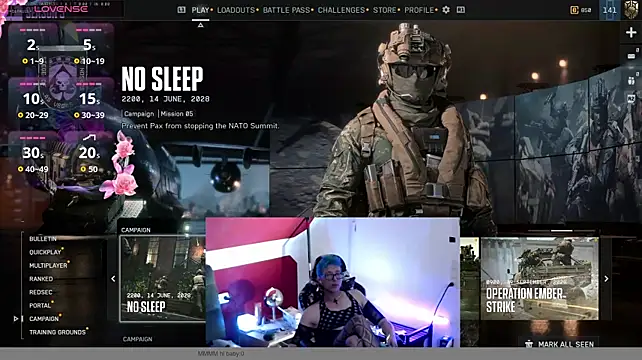Open the BATTLE PASS tab
This screenshot has height=360, width=642.
coord(286,10)
